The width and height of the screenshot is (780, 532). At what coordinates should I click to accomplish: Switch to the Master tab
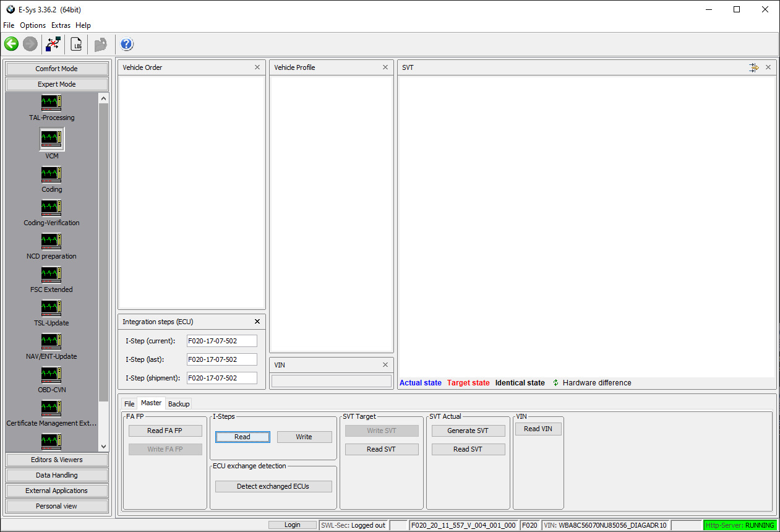click(x=152, y=403)
